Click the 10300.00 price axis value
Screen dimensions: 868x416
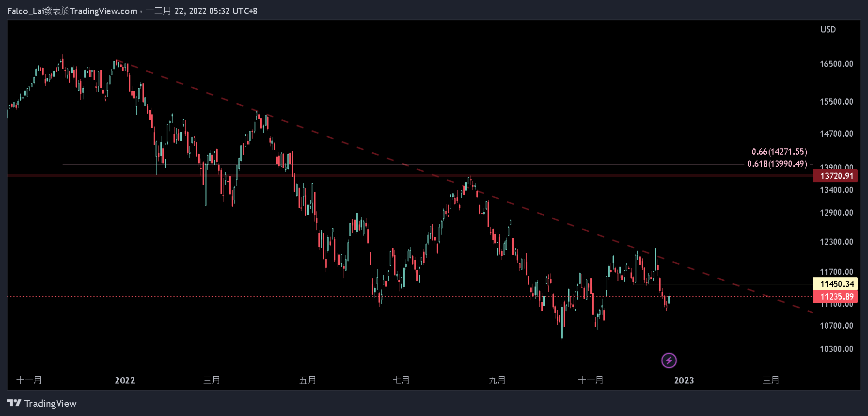pyautogui.click(x=836, y=349)
